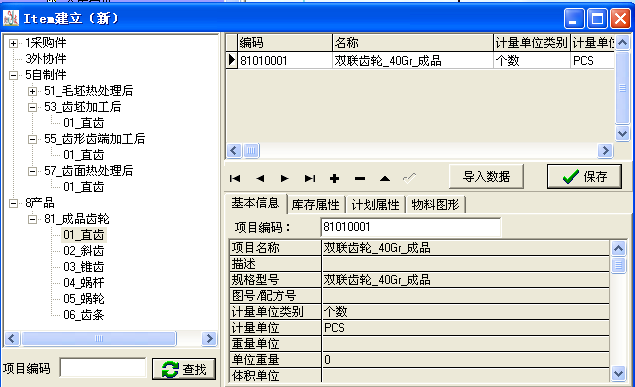Click top grid horizontal scrollbar thumb
This screenshot has height=387, width=635.
pos(251,151)
